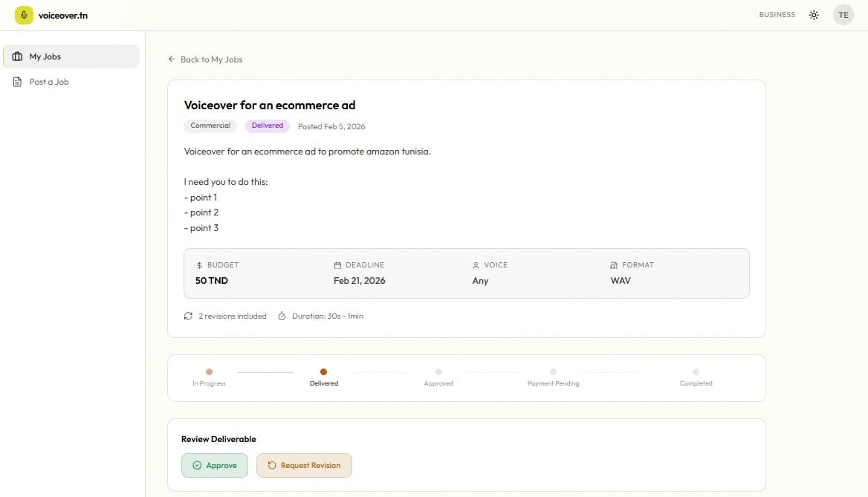Select the Delivered step in progress tracker

323,372
